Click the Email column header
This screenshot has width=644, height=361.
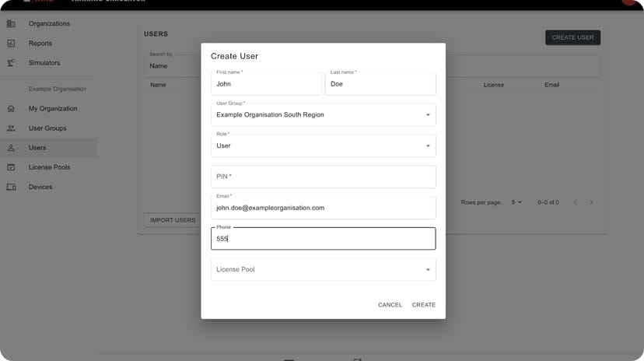pos(551,85)
